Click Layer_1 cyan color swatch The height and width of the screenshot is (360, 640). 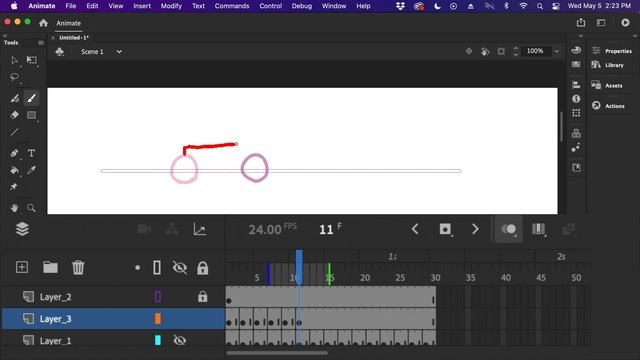(158, 340)
